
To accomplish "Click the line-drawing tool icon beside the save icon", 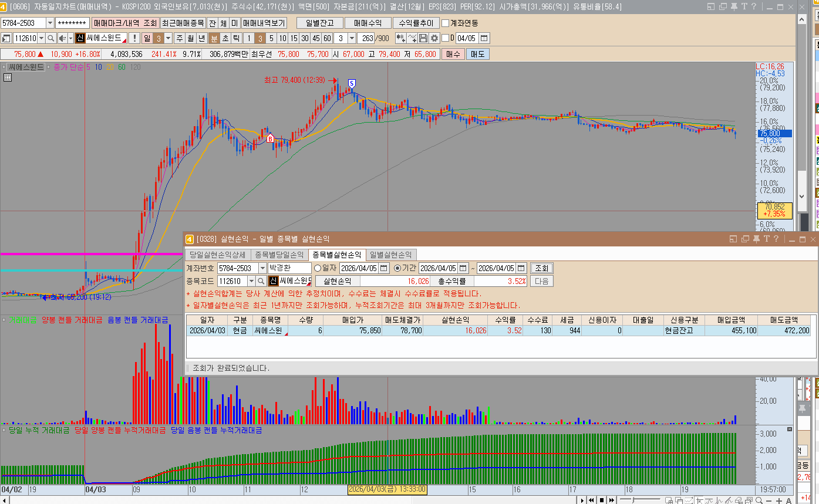I will pyautogui.click(x=412, y=38).
